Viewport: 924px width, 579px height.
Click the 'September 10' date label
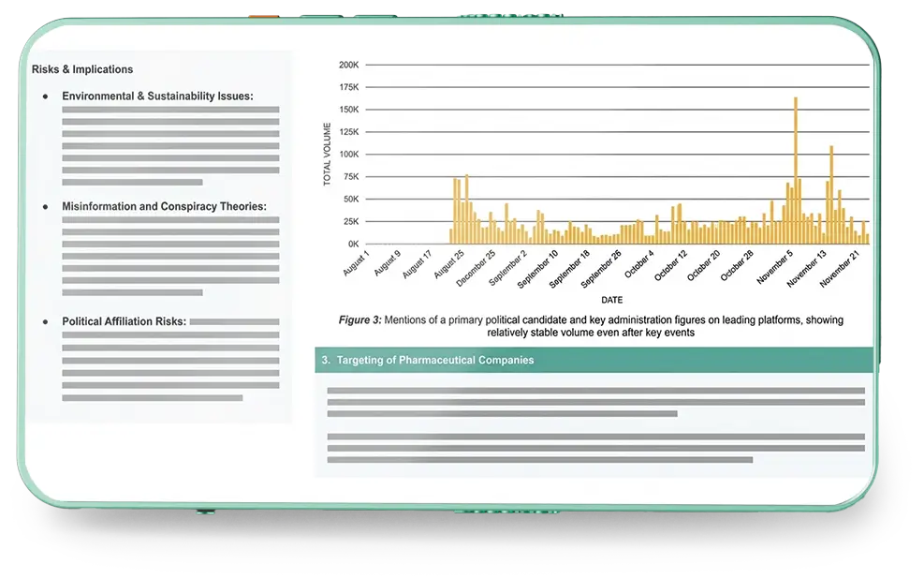coord(537,270)
